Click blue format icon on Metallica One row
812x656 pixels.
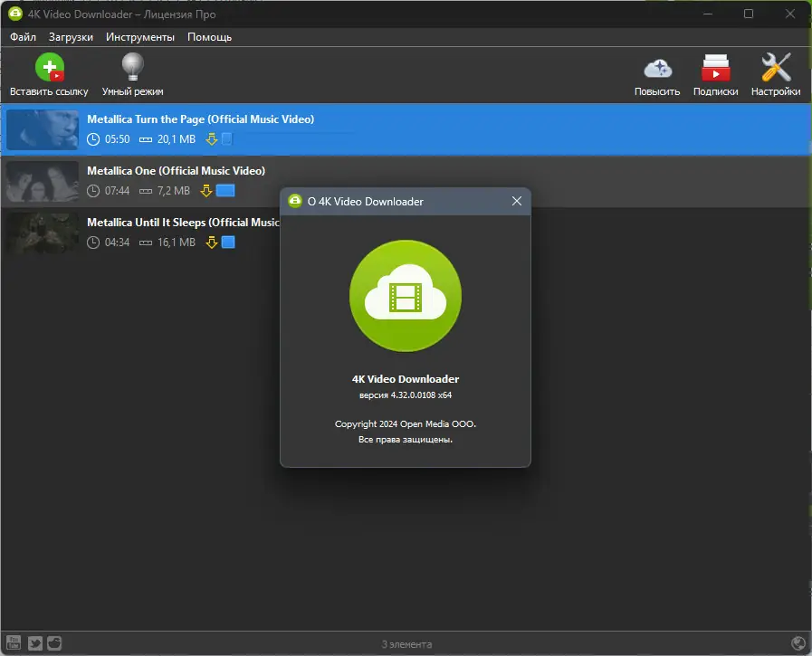click(225, 191)
